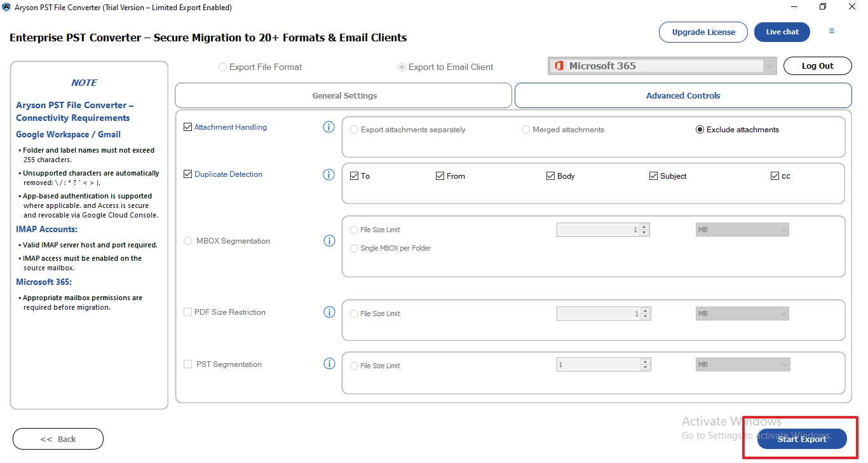Click PDF file size value field
The height and width of the screenshot is (463, 868).
tap(599, 314)
